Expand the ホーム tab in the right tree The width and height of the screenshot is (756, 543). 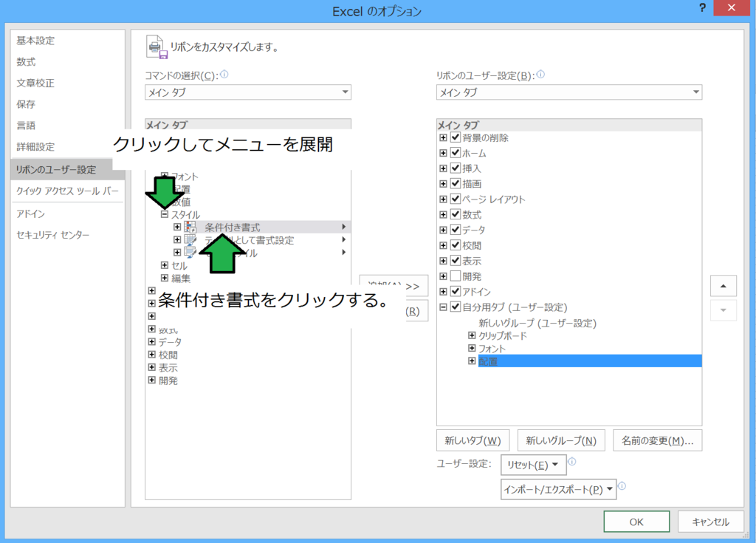[443, 153]
